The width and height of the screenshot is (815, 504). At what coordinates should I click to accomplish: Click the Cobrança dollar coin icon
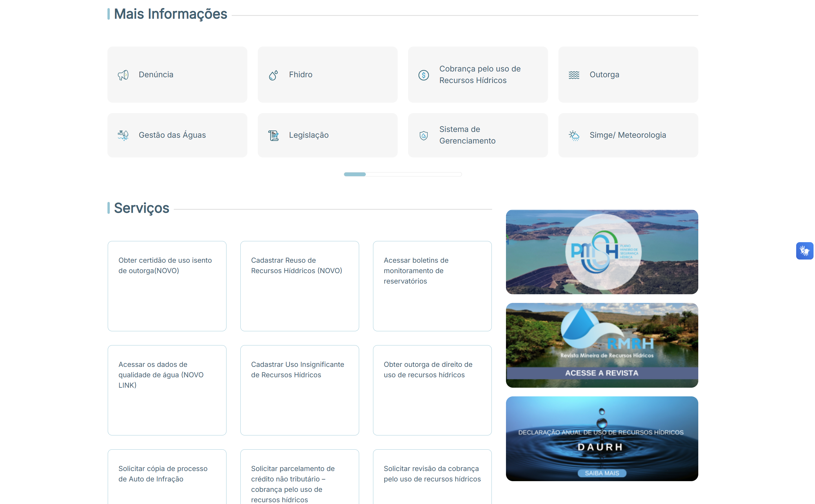pyautogui.click(x=423, y=75)
